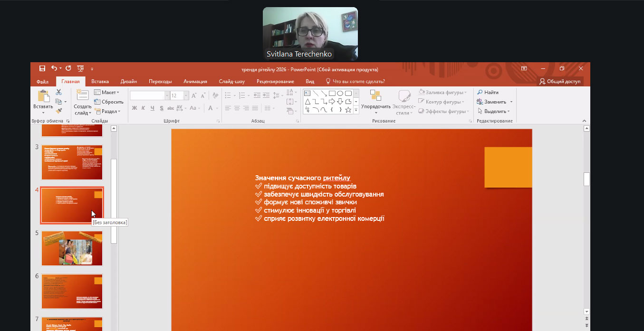Start slideshow from beginning icon in title bar
Viewport: 644px width, 331px height.
tap(80, 68)
